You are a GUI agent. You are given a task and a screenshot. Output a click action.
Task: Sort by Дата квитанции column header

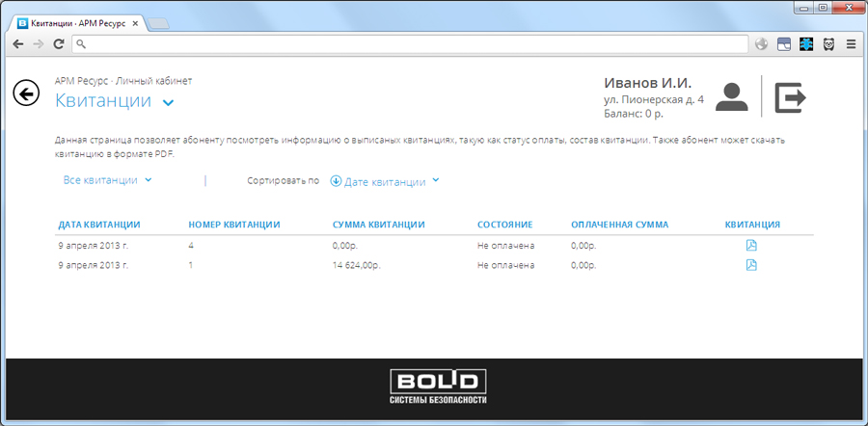[99, 225]
